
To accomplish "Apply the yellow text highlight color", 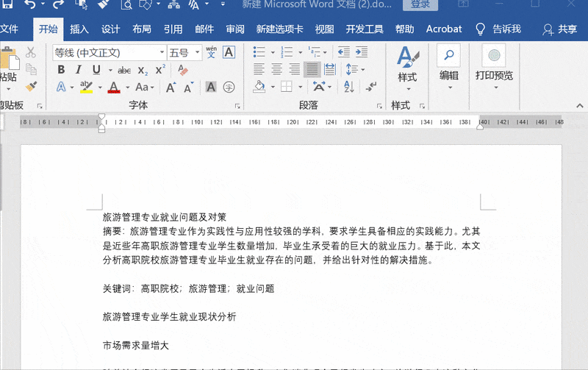I will 86,88.
